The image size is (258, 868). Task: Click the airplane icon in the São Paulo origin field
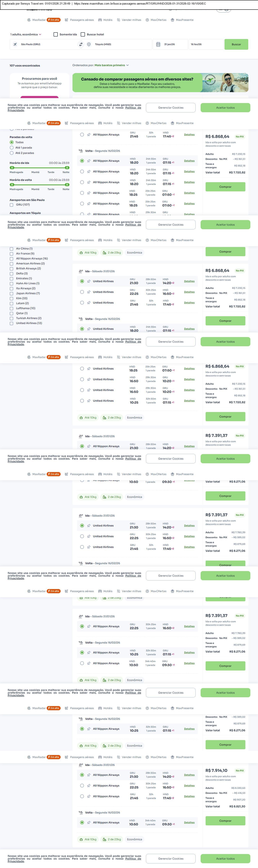15,45
